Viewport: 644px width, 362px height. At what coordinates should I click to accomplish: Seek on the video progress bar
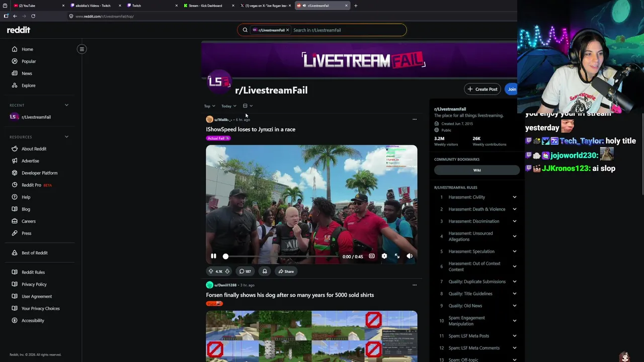point(282,256)
